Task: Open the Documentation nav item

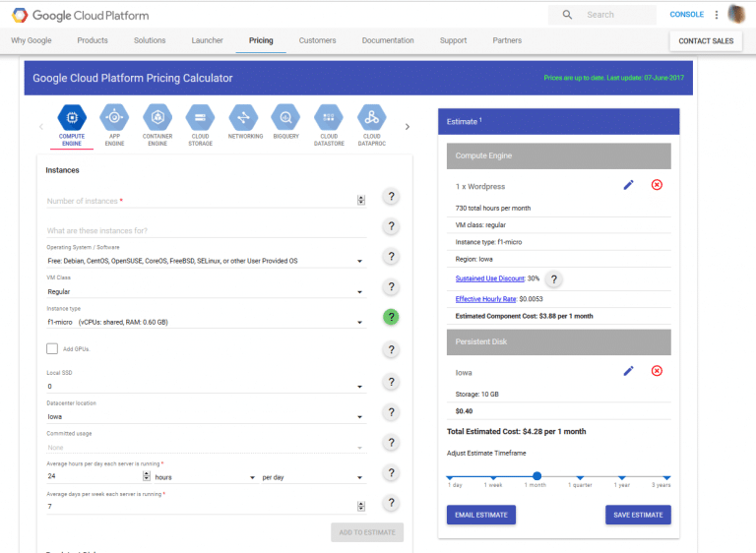Action: coord(388,40)
